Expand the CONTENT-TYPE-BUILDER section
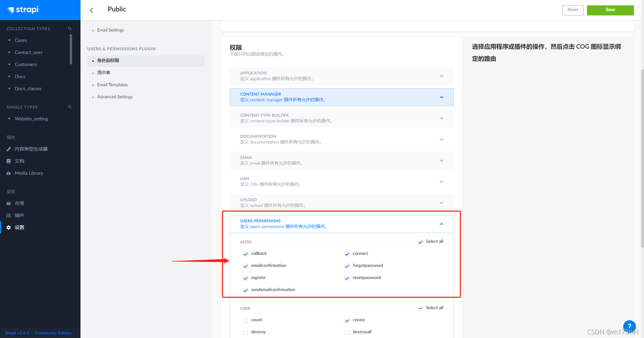The image size is (644, 338). pos(341,118)
